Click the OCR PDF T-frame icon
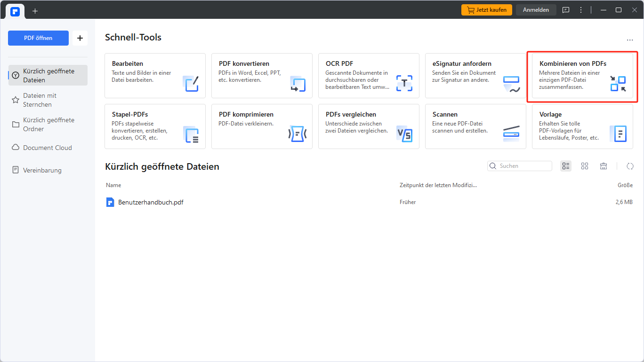Screen dimensions: 644x362 coord(404,83)
